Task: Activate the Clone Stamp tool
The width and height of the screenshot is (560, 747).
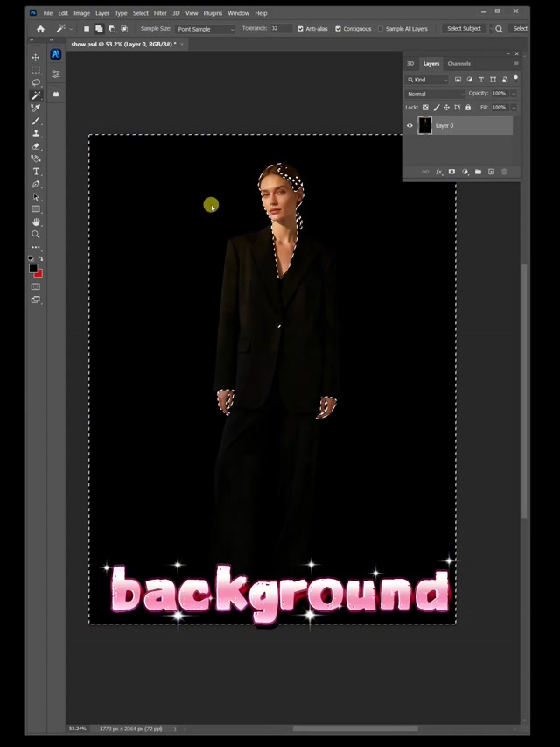Action: click(36, 133)
